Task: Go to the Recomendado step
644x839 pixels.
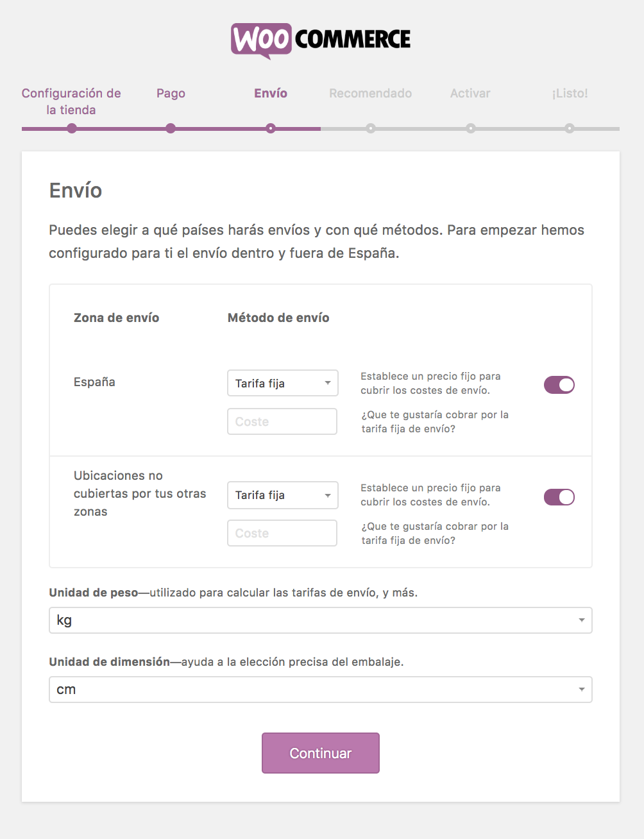Action: [371, 94]
